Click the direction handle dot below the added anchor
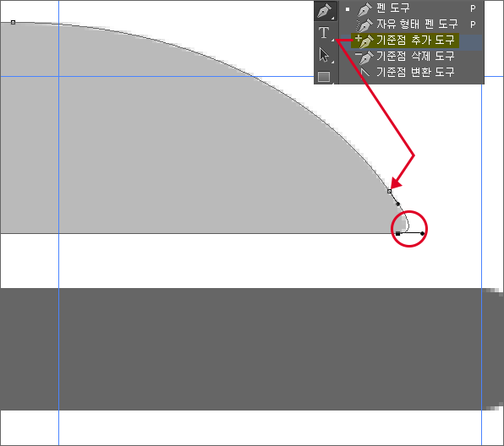 [398, 204]
